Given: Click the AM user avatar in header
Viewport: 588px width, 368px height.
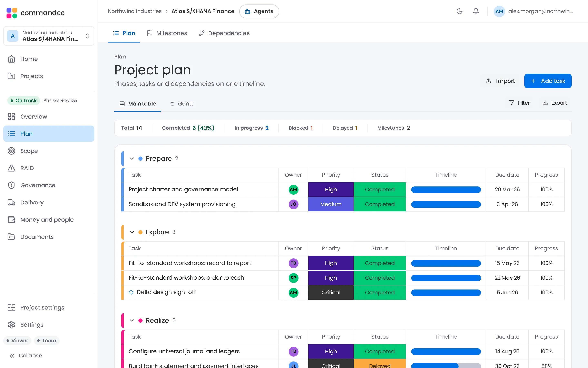Looking at the screenshot, I should (x=499, y=11).
